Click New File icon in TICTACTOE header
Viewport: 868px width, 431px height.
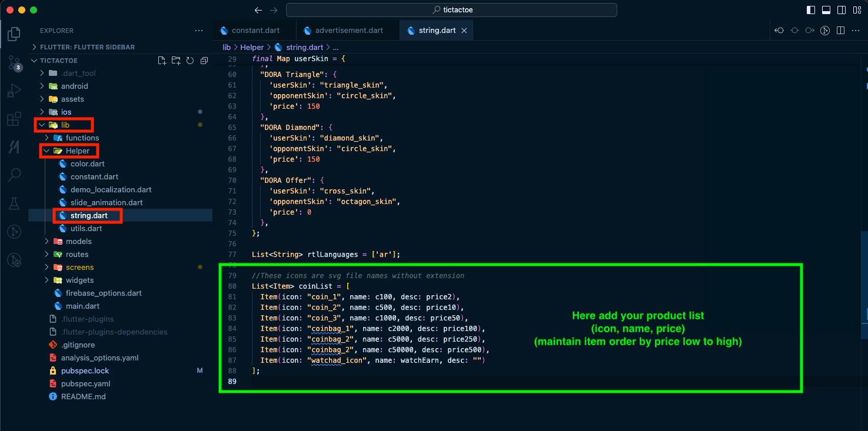162,61
